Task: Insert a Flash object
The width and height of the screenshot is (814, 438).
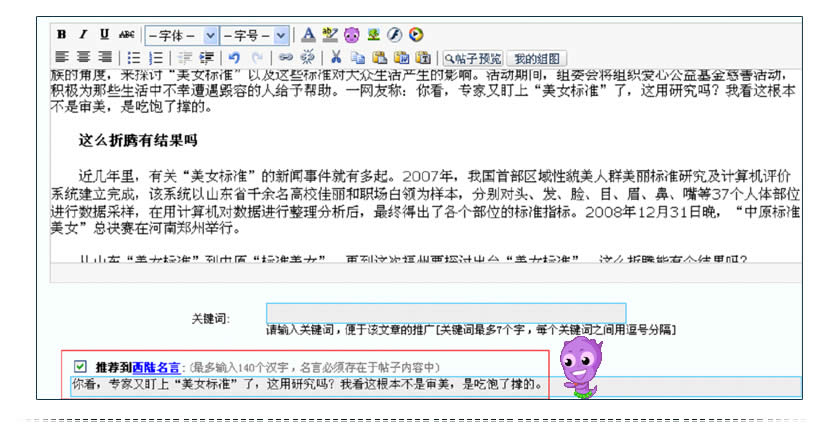Action: point(395,35)
